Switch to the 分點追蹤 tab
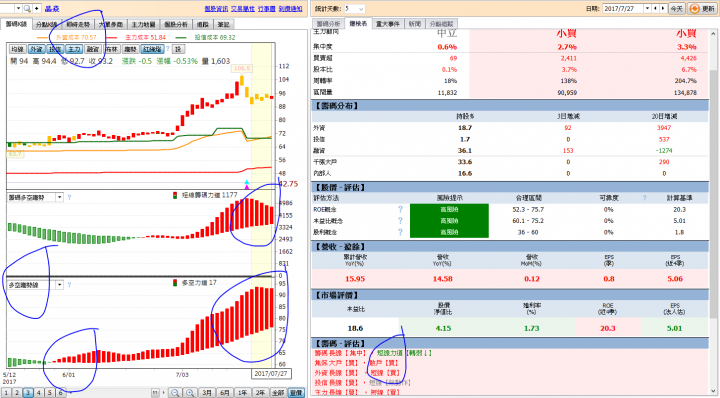 pos(441,24)
